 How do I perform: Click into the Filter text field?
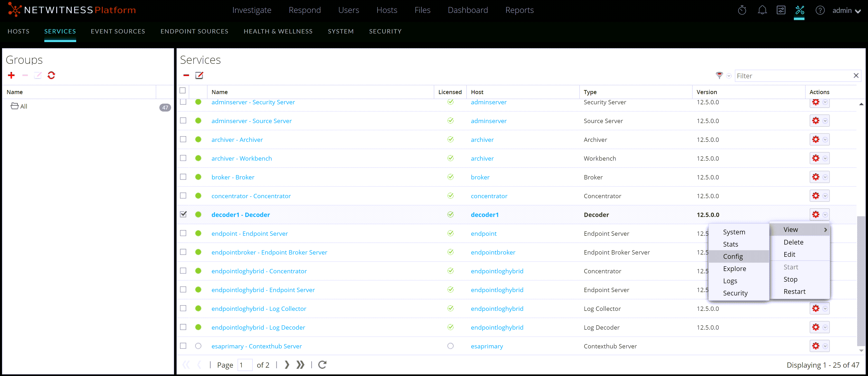pyautogui.click(x=792, y=76)
